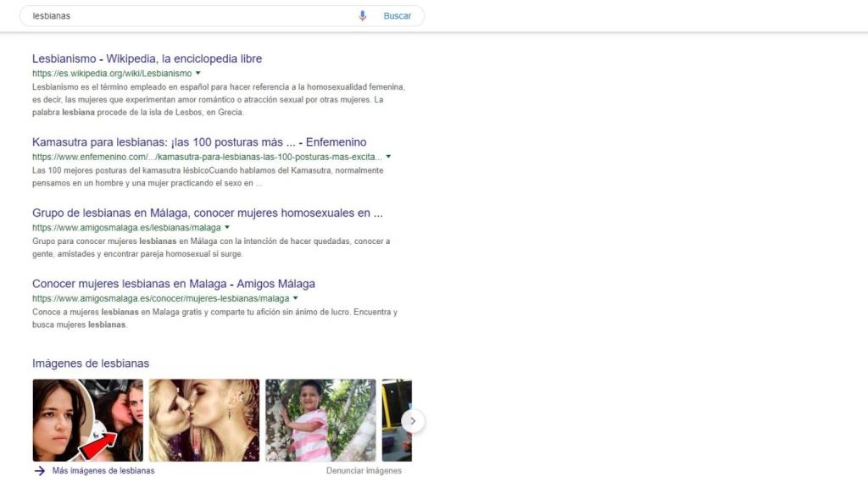
Task: Click the microphone voice search icon
Action: pyautogui.click(x=363, y=16)
